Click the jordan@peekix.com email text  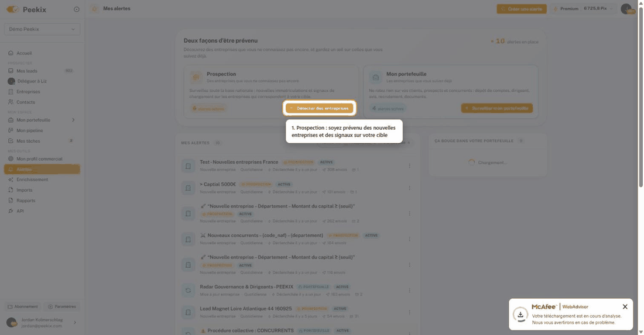(x=42, y=326)
